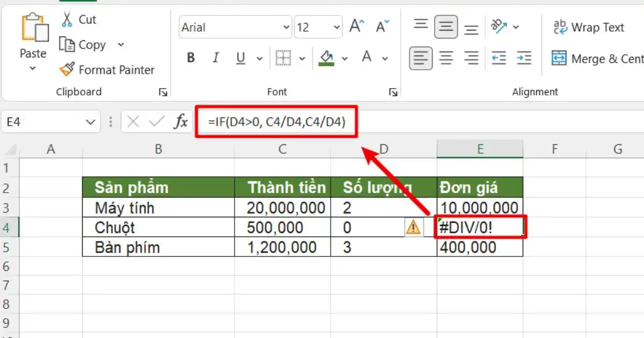644x338 pixels.
Task: Toggle Center horizontal alignment
Action: coord(446,57)
